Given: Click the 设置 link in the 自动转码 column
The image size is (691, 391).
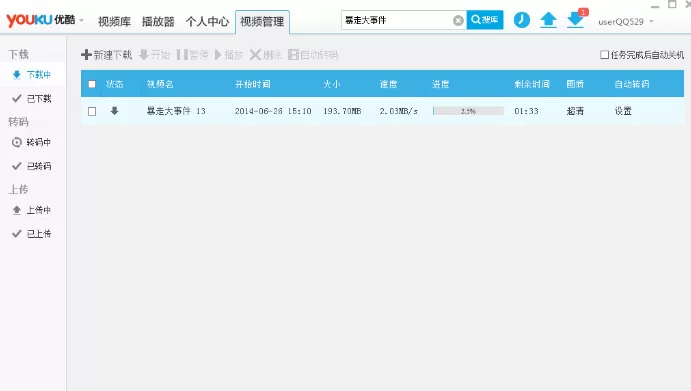Looking at the screenshot, I should pyautogui.click(x=623, y=111).
